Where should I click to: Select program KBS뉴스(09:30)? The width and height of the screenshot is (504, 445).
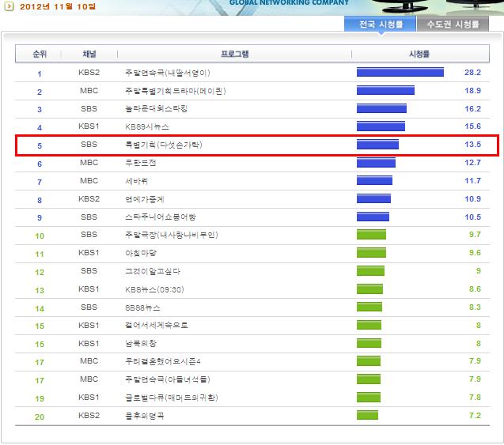154,289
